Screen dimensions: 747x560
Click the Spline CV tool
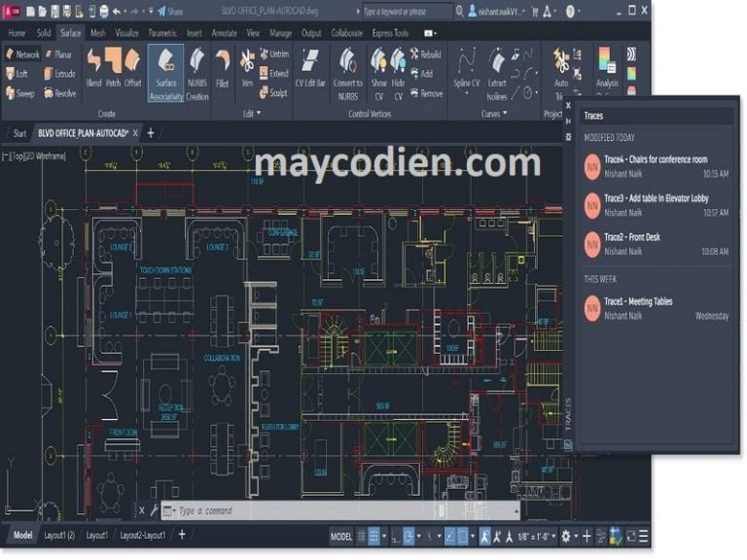(x=467, y=67)
